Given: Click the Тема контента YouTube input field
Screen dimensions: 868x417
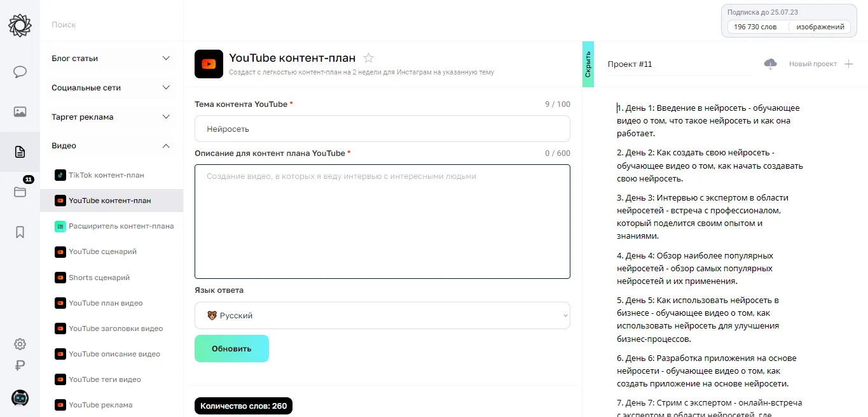Looking at the screenshot, I should pos(382,129).
